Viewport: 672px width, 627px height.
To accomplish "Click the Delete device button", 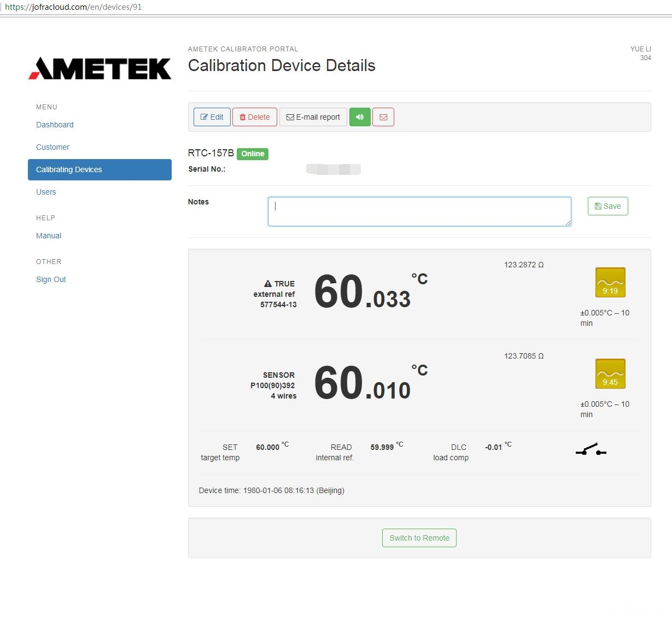I will (x=255, y=117).
